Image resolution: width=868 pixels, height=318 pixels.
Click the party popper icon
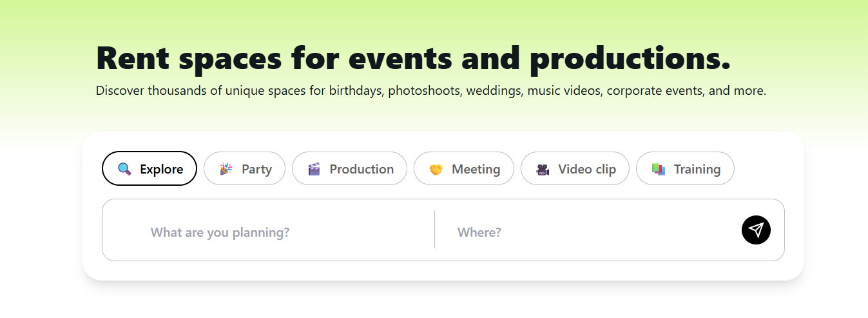(x=226, y=169)
